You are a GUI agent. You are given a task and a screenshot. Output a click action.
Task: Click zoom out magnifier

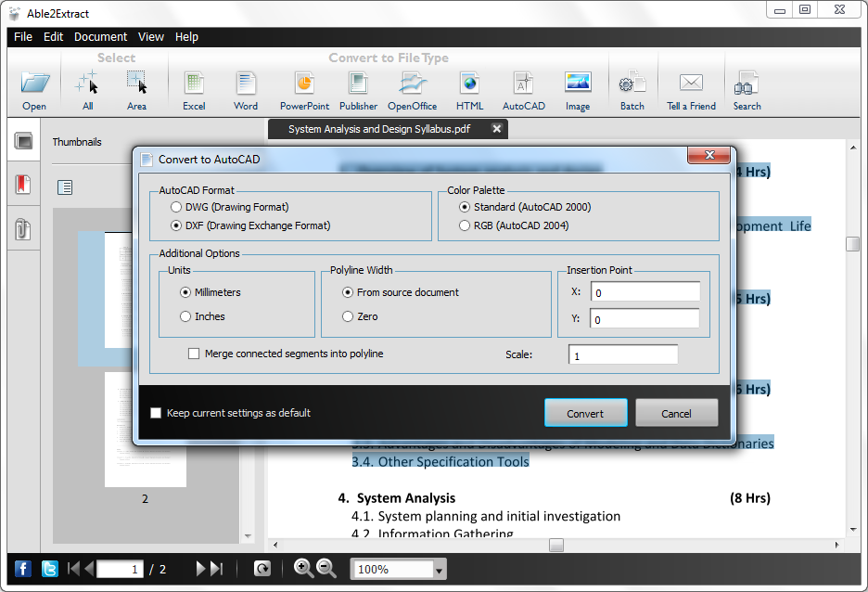point(326,568)
